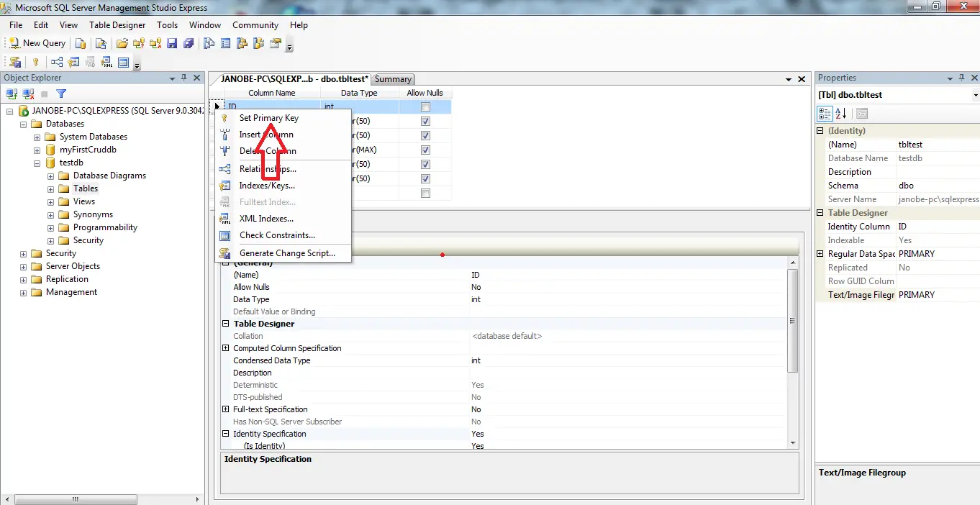Screen dimensions: 980x505
Task: Click the Save floppy disk icon
Action: 172,43
